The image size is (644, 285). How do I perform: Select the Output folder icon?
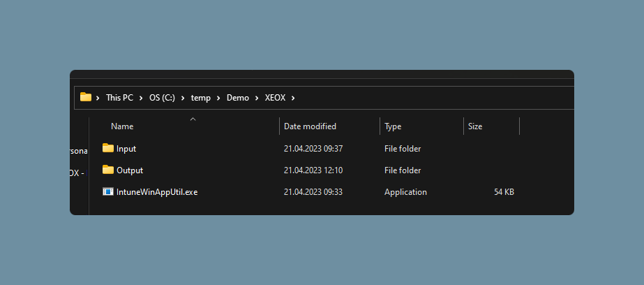click(x=108, y=170)
